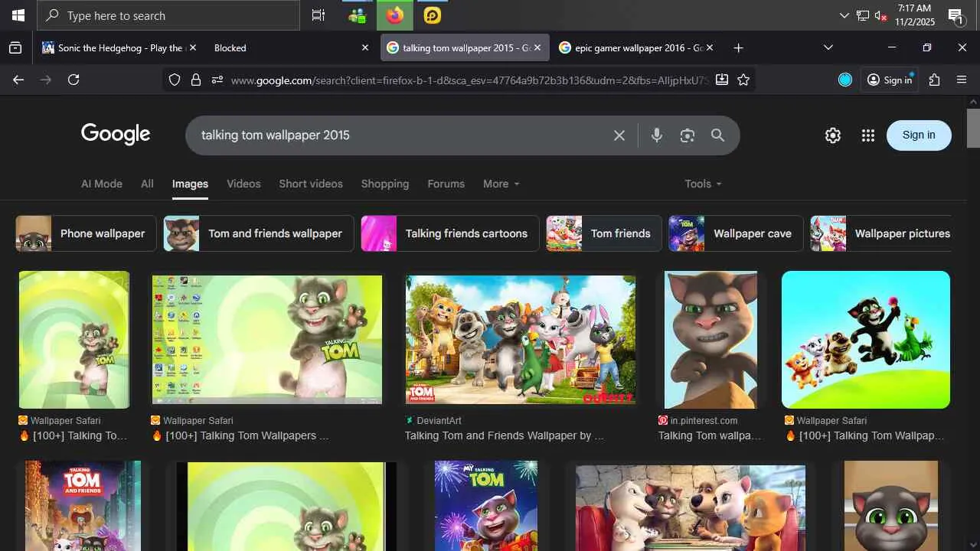Open the DeviantArt Talking Tom and Friends image

click(521, 340)
